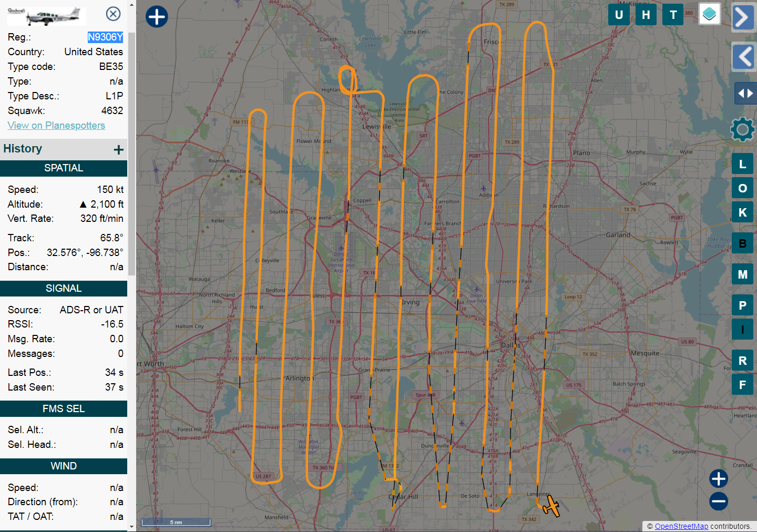Open OpenStreetMap attribution link

pyautogui.click(x=681, y=526)
